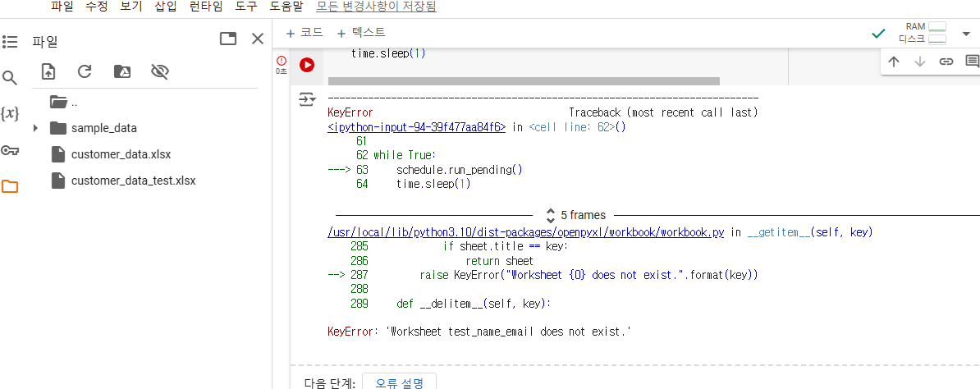Viewport: 980px width, 389px height.
Task: Toggle the cell output view icon
Action: point(307,99)
